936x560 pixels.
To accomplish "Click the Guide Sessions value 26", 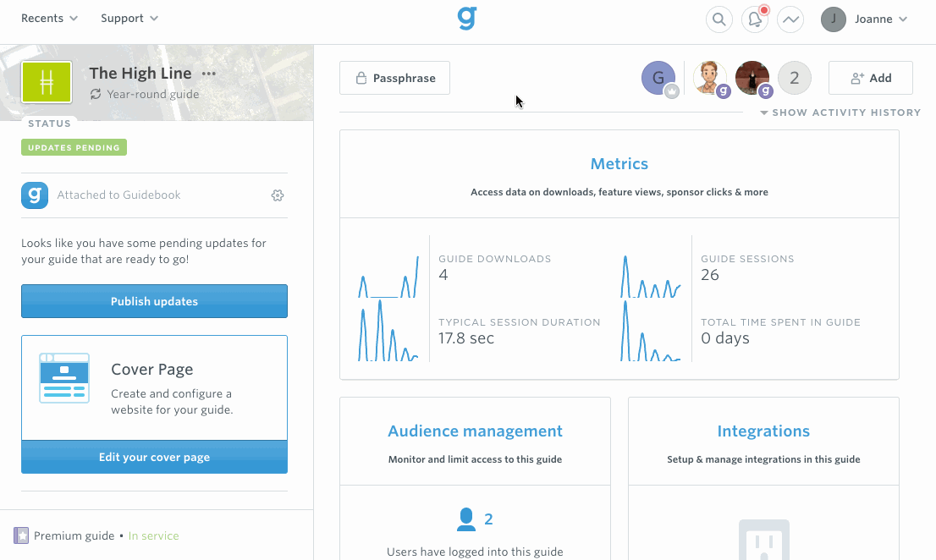I will pyautogui.click(x=710, y=275).
